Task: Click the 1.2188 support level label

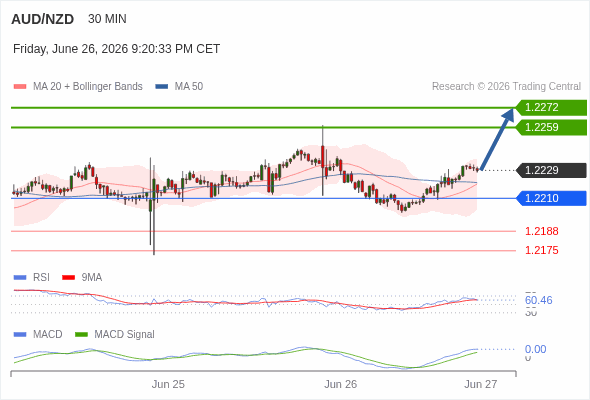Action: pos(541,231)
